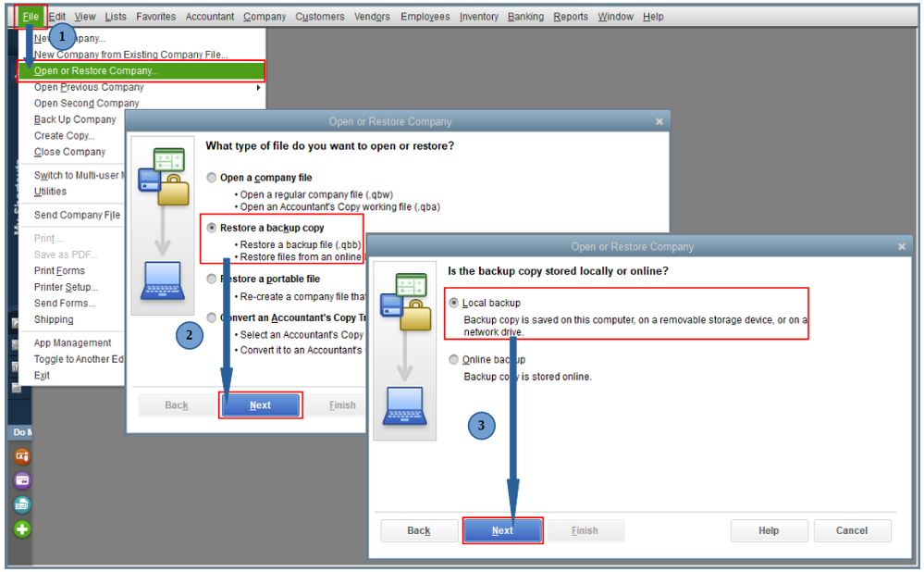Open the Accountant menu
This screenshot has height=572, width=924.
210,17
